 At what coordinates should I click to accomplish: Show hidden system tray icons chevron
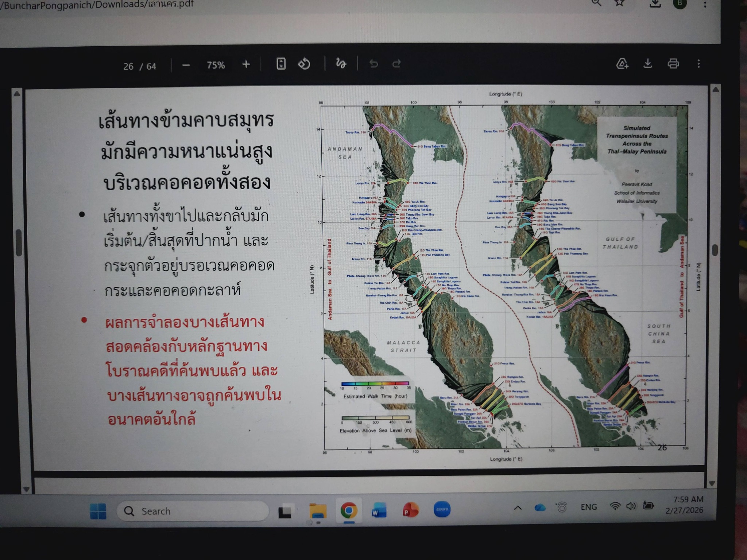click(x=518, y=507)
